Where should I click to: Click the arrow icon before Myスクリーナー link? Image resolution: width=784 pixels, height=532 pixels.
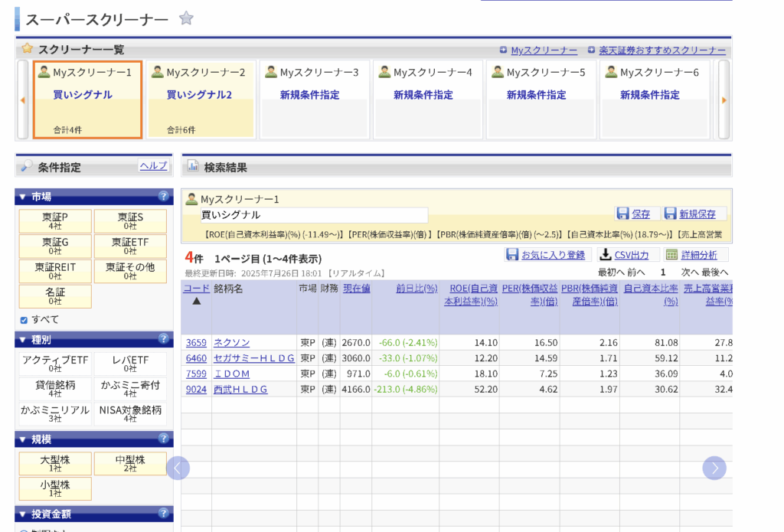[503, 50]
